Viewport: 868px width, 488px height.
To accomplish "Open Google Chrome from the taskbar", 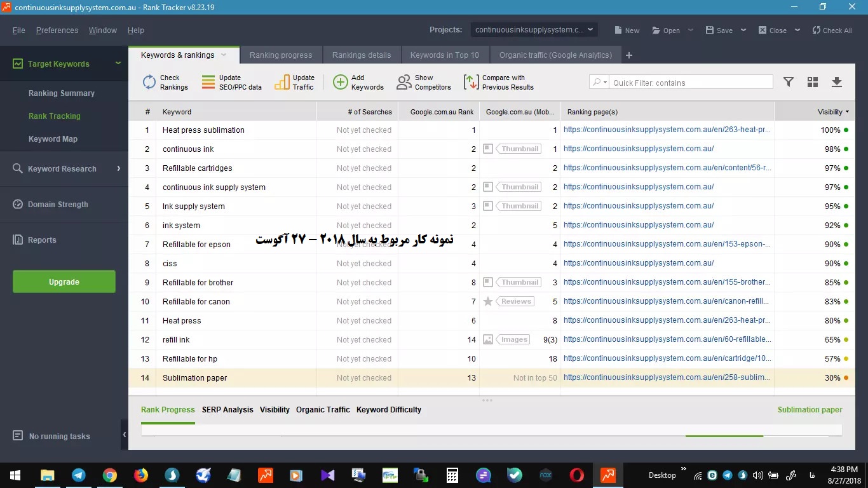I will tap(110, 475).
